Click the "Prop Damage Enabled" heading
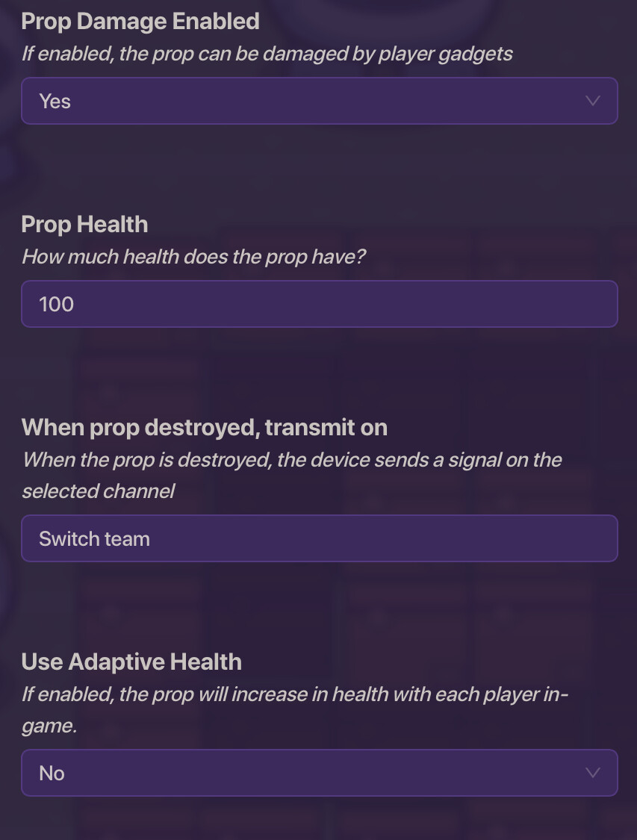The width and height of the screenshot is (637, 840). click(140, 21)
